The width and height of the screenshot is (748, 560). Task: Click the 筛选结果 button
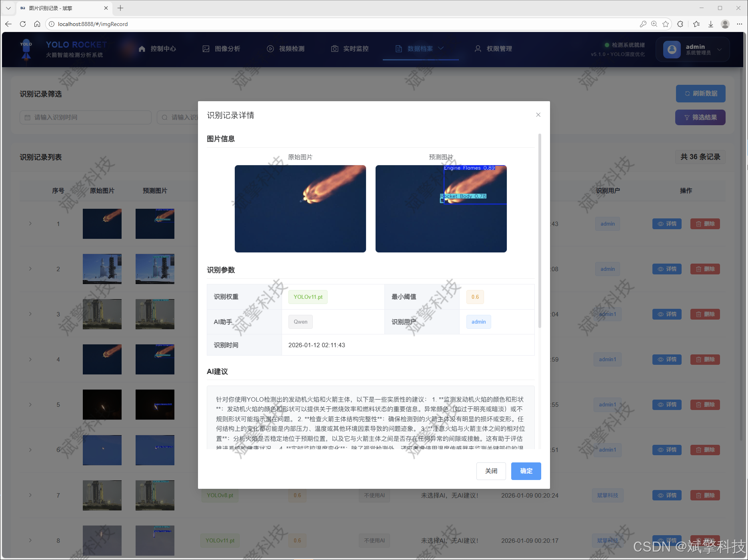pyautogui.click(x=700, y=117)
